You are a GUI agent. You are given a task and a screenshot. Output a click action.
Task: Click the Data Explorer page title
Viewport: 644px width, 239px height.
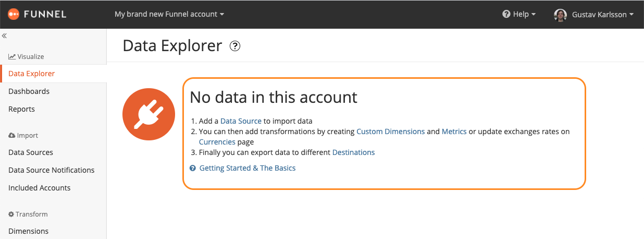click(172, 46)
